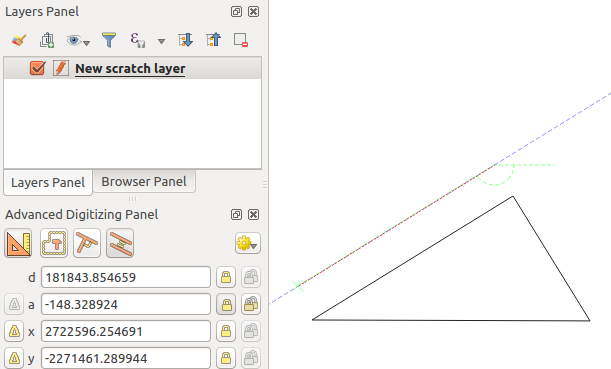Switch to the Browser Panel tab
This screenshot has width=611, height=369.
[x=144, y=181]
